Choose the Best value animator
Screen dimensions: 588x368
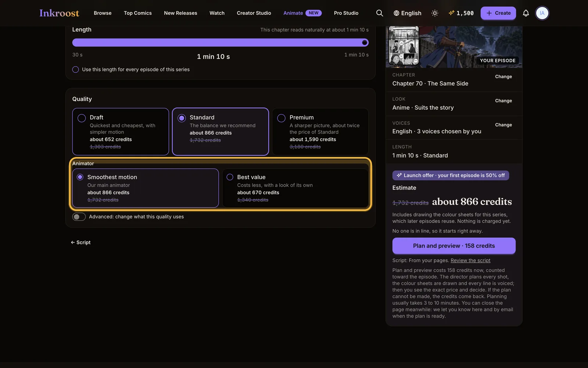tap(295, 188)
